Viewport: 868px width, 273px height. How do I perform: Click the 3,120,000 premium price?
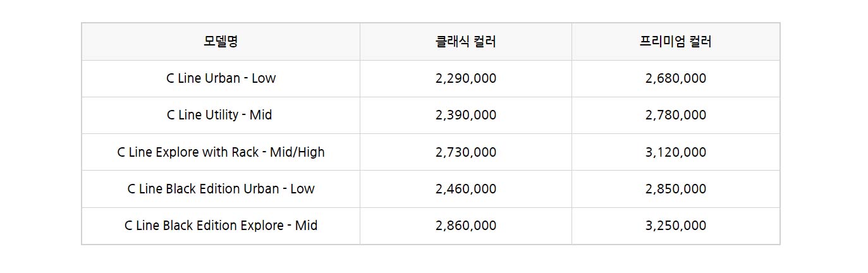(x=676, y=152)
